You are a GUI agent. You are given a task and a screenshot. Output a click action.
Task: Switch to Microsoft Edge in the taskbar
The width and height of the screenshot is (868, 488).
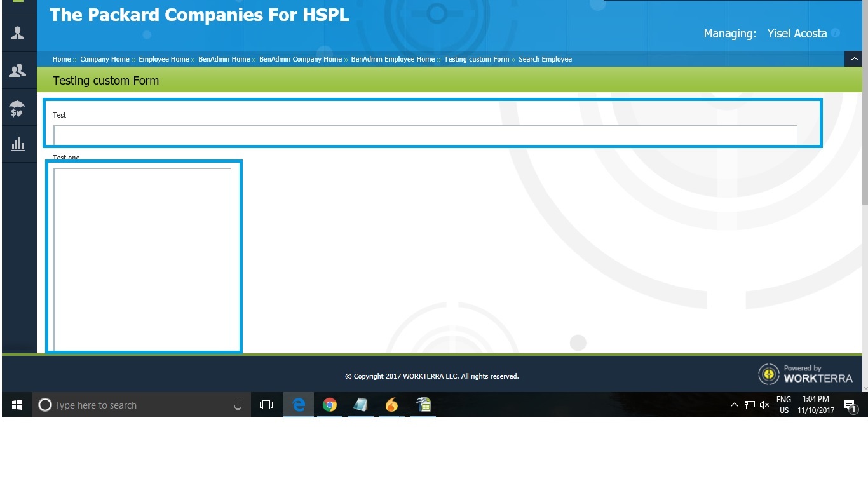pyautogui.click(x=298, y=405)
